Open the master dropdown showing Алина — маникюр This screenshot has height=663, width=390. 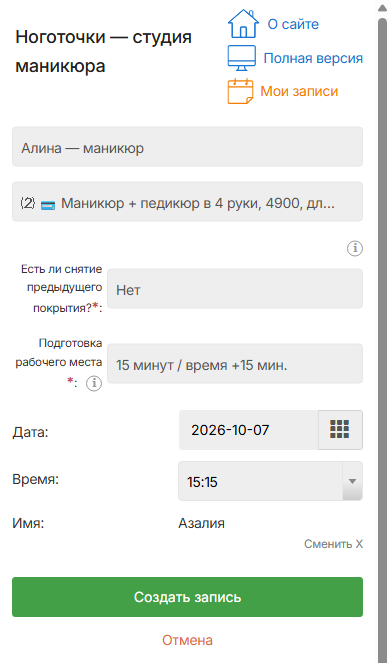pyautogui.click(x=187, y=146)
